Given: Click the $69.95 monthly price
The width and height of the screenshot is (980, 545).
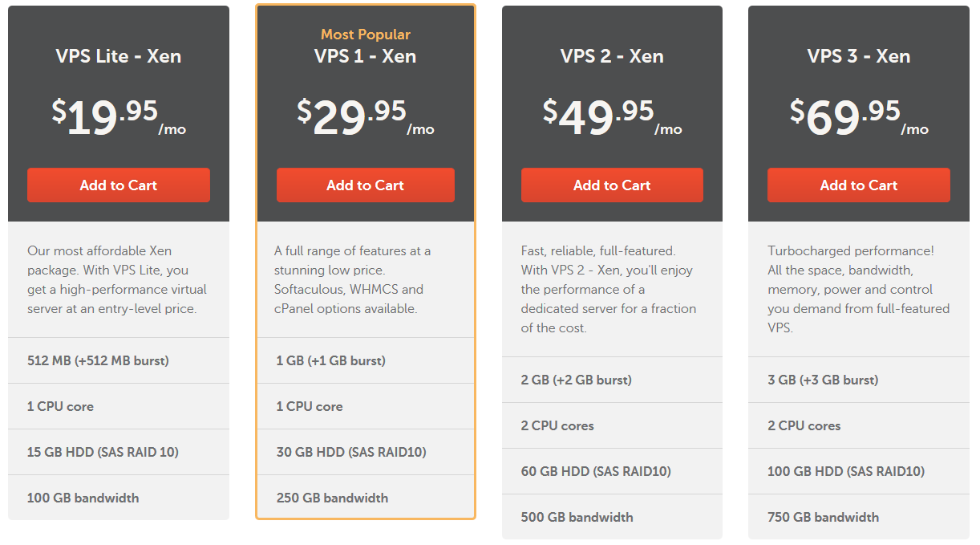Looking at the screenshot, I should tap(858, 112).
